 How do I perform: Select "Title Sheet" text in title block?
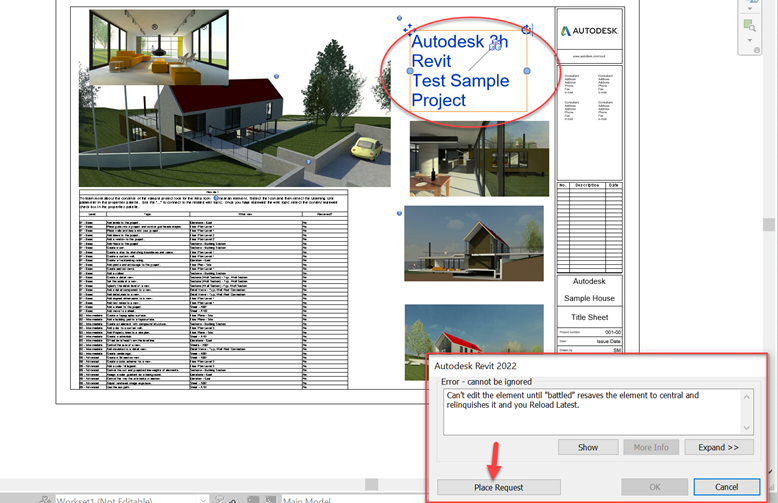[589, 317]
